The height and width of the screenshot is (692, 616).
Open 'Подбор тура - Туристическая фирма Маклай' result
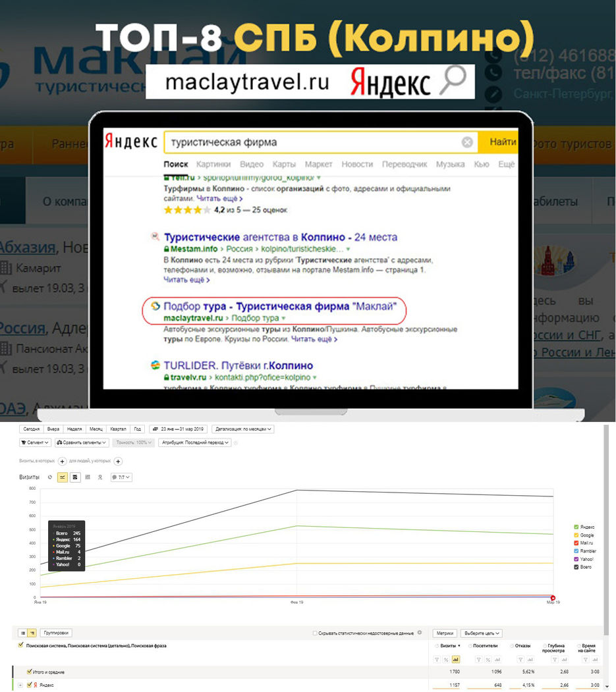pyautogui.click(x=280, y=306)
